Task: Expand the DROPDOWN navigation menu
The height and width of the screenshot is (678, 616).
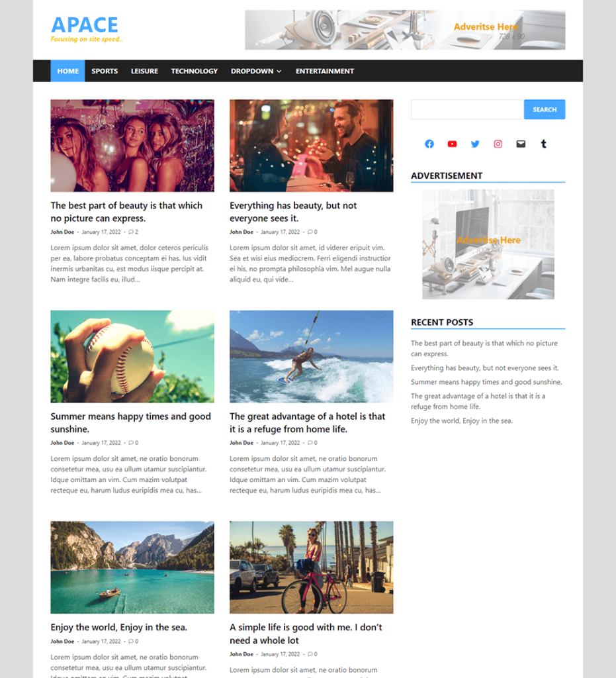Action: 256,71
